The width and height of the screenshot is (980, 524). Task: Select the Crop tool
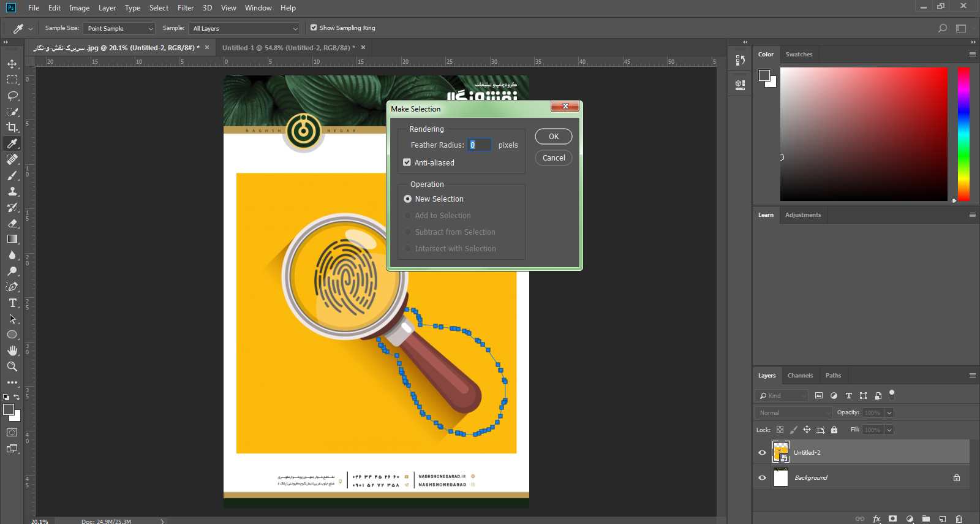(x=12, y=127)
